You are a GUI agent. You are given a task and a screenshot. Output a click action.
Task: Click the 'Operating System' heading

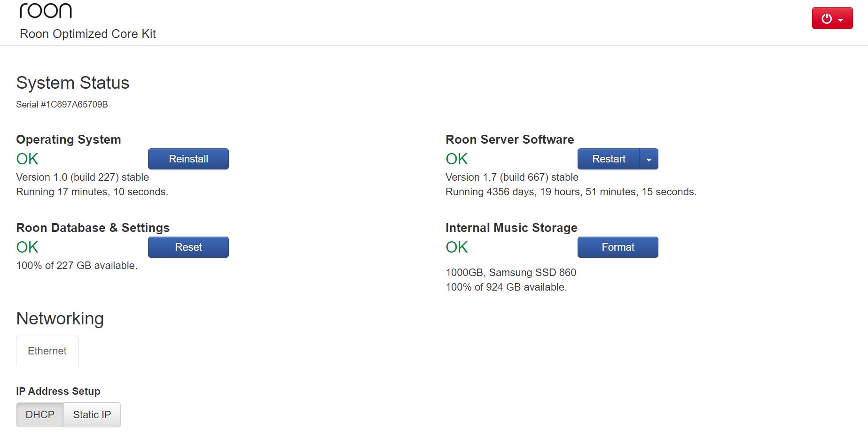[69, 139]
